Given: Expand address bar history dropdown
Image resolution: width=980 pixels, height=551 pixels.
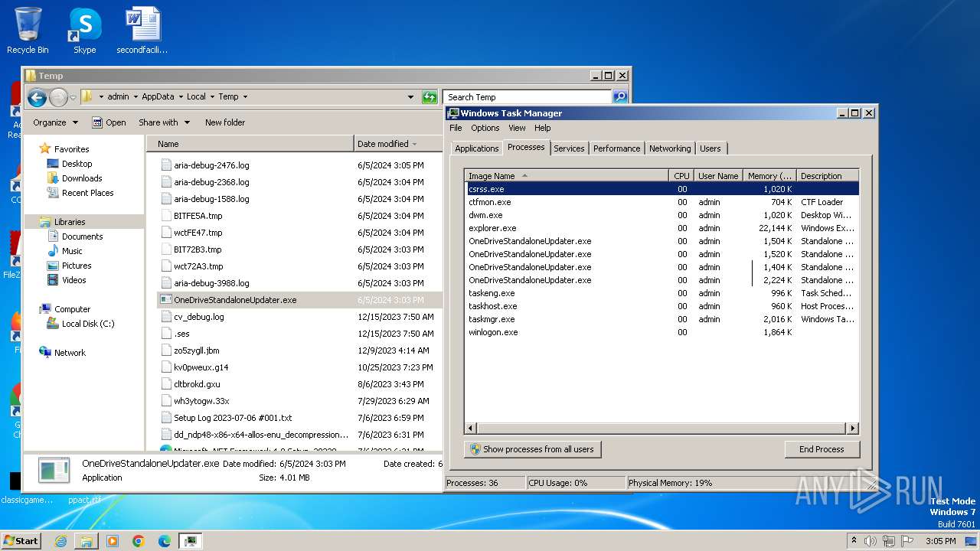Looking at the screenshot, I should pyautogui.click(x=411, y=97).
